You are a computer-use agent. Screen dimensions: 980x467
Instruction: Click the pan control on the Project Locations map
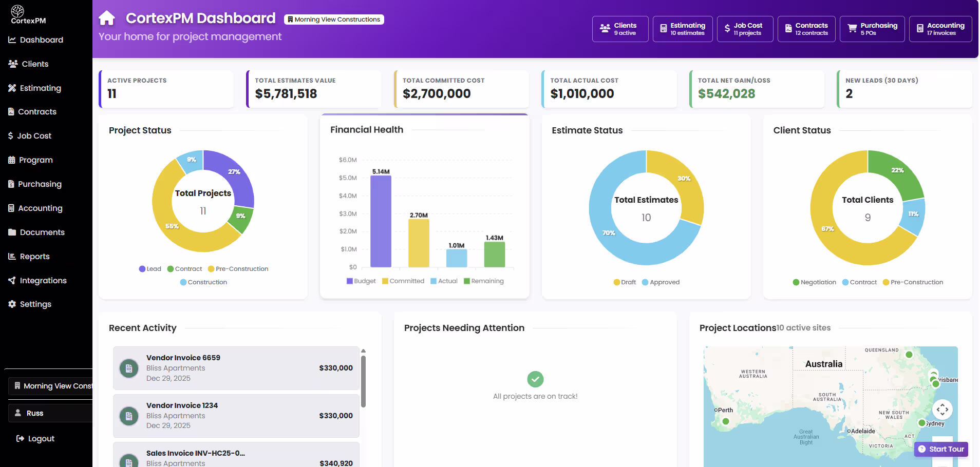point(943,410)
